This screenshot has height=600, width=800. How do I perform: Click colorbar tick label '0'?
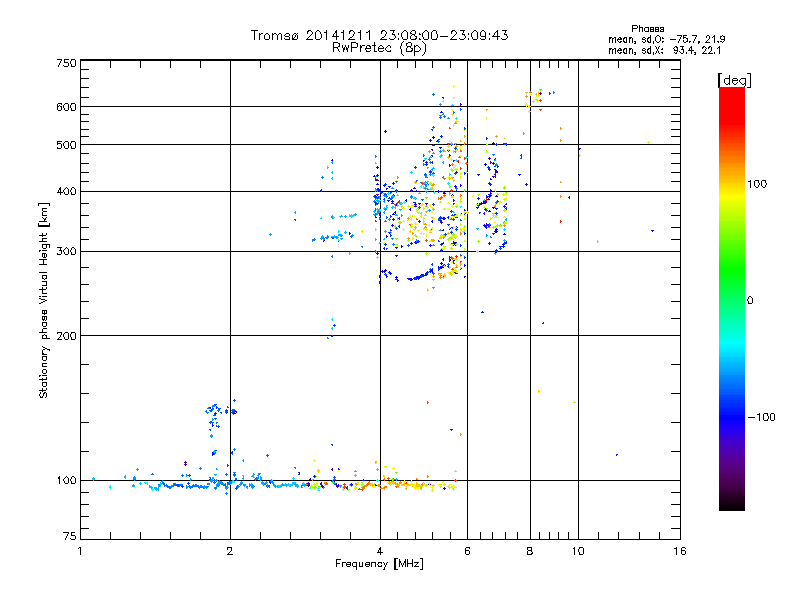click(750, 300)
